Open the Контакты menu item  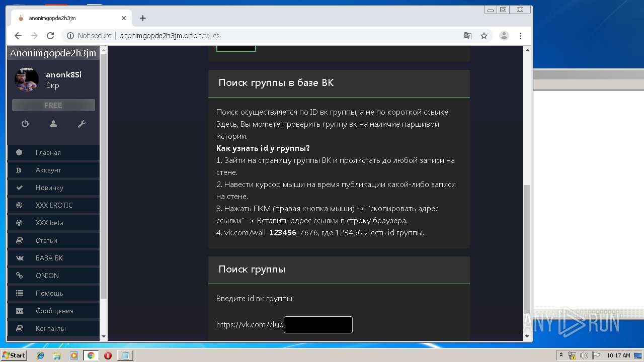[x=53, y=328]
